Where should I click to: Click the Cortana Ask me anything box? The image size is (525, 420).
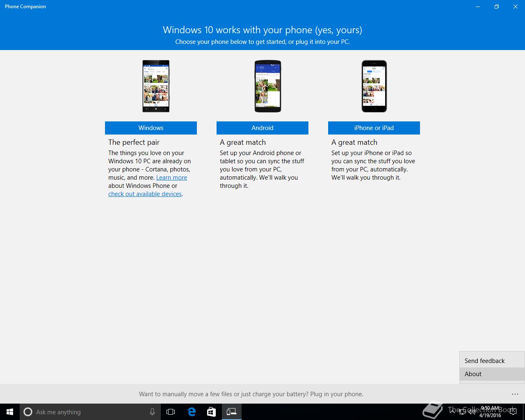pos(89,412)
